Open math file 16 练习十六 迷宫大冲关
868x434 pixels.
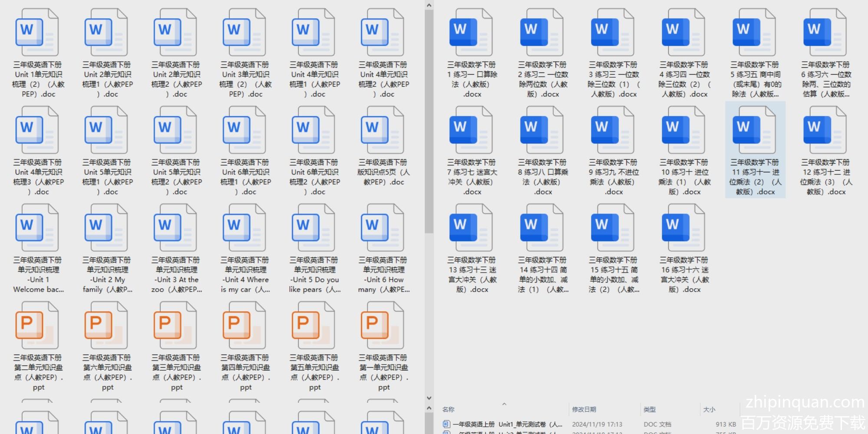click(684, 228)
